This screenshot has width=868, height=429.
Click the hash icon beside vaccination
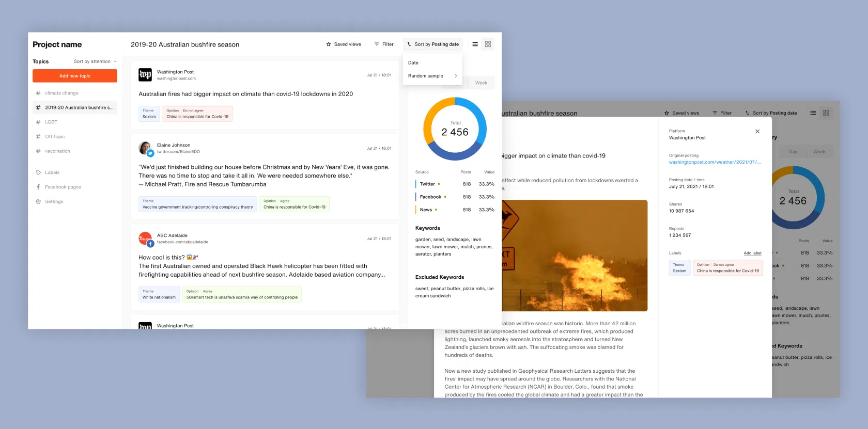click(38, 151)
